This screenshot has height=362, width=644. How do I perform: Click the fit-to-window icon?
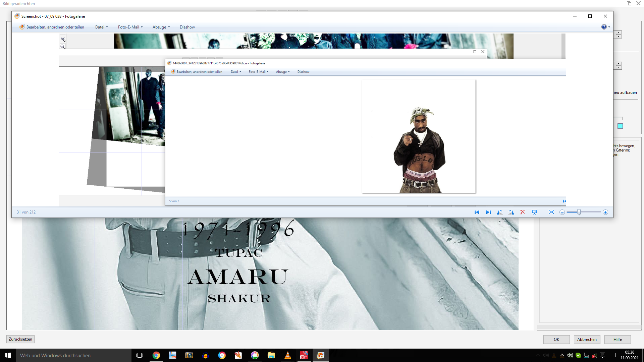[551, 212]
